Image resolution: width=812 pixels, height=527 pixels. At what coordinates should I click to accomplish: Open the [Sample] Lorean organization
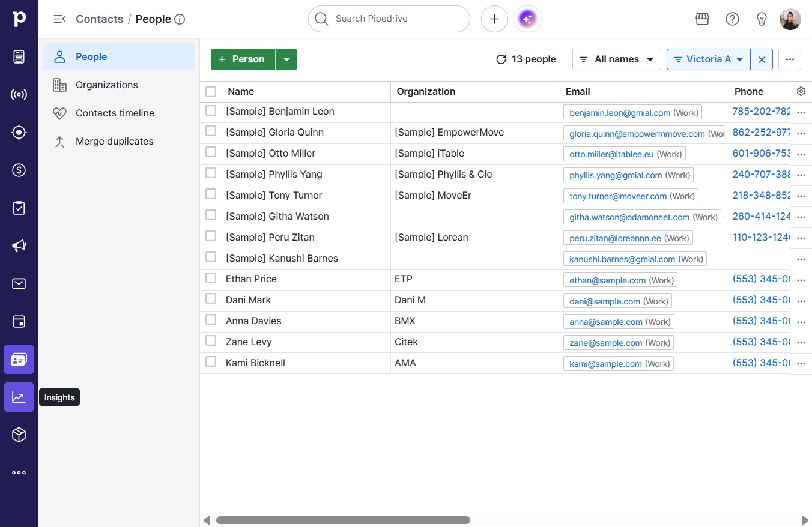431,238
